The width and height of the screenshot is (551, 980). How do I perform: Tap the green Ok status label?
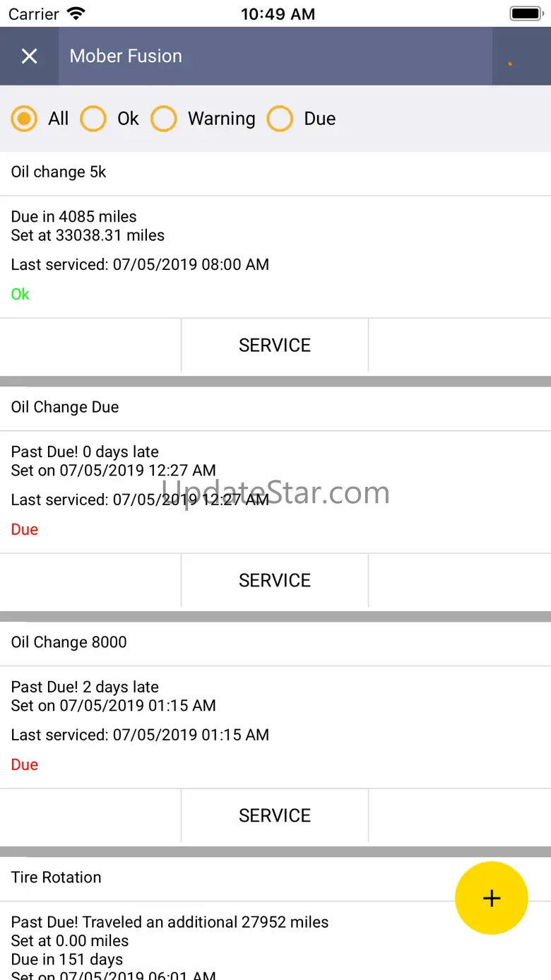coord(20,295)
